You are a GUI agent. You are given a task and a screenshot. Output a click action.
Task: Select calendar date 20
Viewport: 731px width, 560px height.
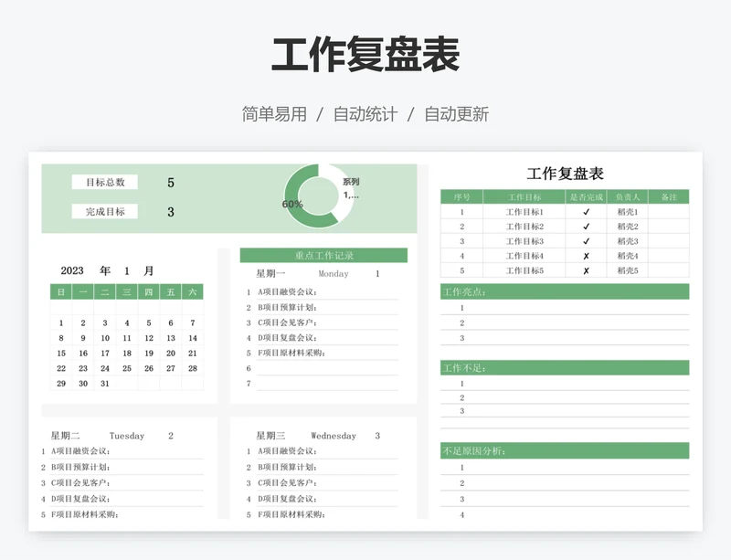point(171,353)
